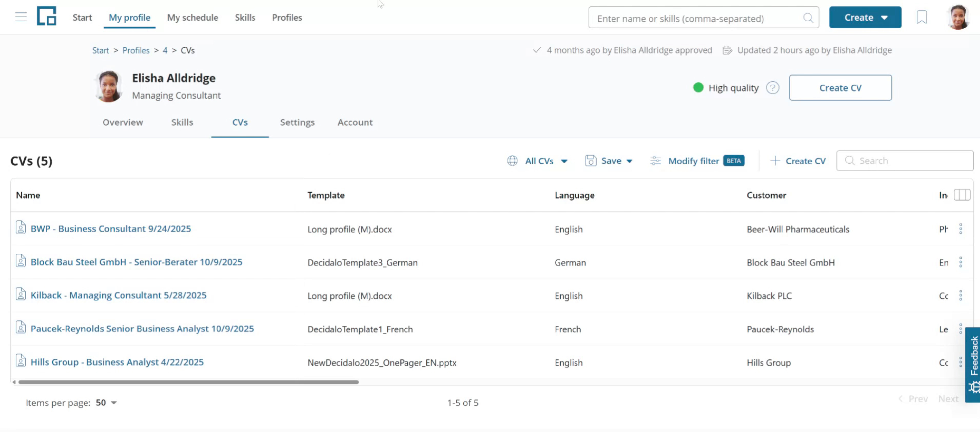Click the horizontal table scrollbar

[188, 382]
